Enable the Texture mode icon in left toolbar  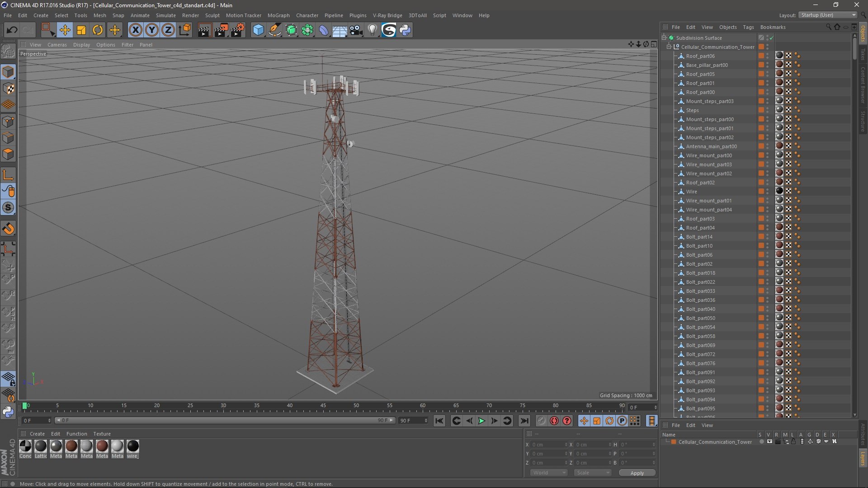8,89
